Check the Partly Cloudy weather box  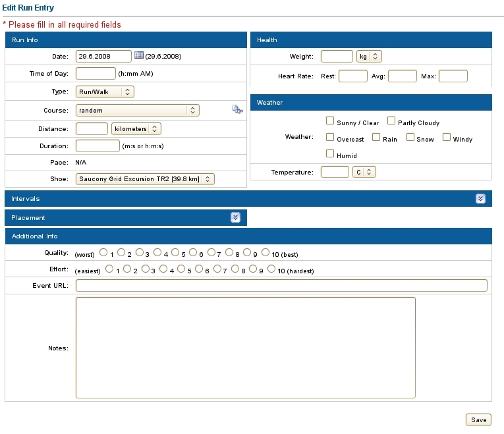[391, 121]
